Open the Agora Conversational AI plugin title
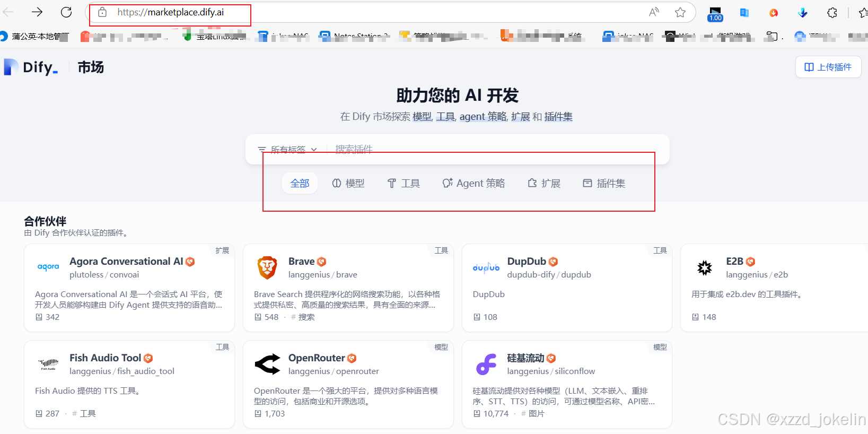The width and height of the screenshot is (868, 434). pyautogui.click(x=126, y=262)
